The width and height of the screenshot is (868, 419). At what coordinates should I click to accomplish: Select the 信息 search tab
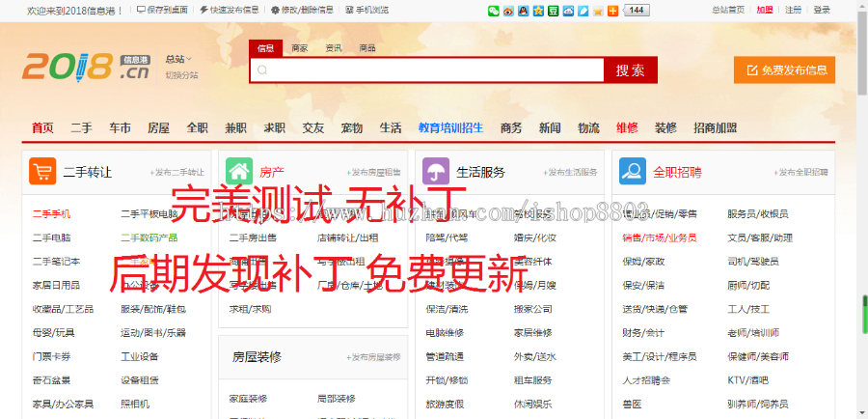[266, 48]
